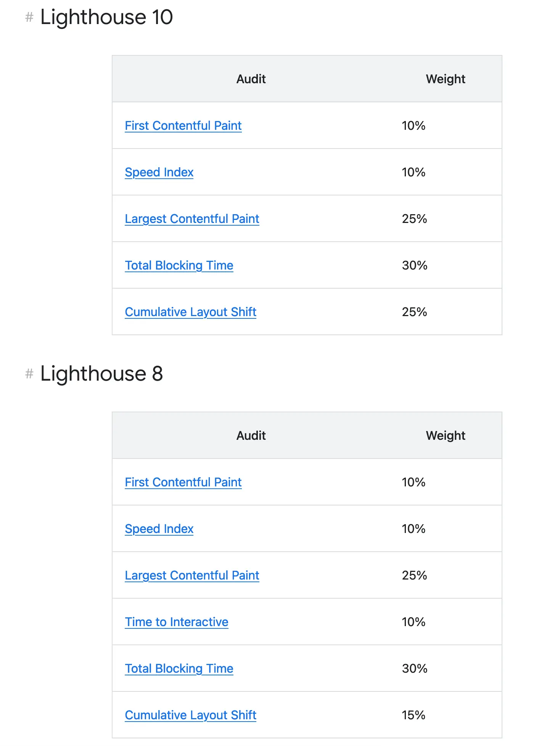Open the Cumulative Layout Shift link in Lighthouse 8
Image resolution: width=560 pixels, height=746 pixels.
[190, 715]
